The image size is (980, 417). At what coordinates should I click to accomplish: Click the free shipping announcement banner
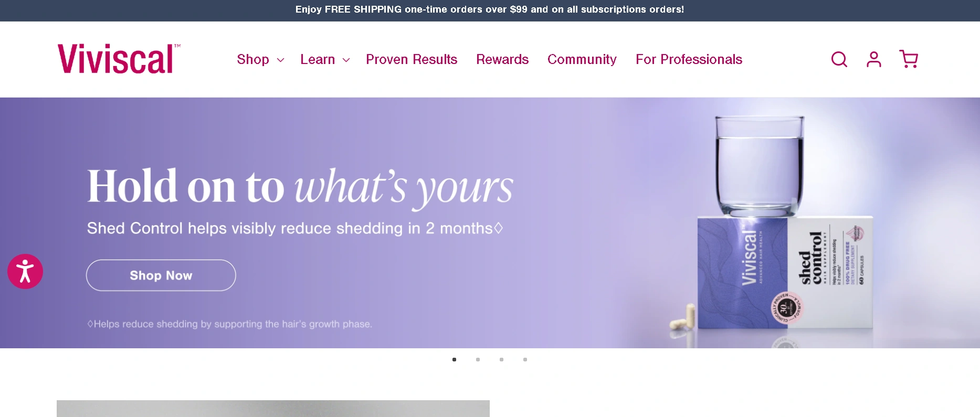coord(490,10)
